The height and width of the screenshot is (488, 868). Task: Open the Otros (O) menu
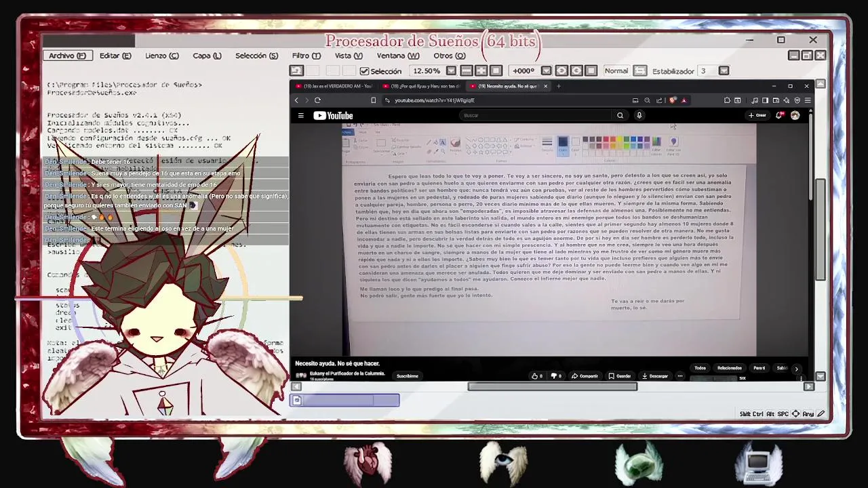[449, 56]
